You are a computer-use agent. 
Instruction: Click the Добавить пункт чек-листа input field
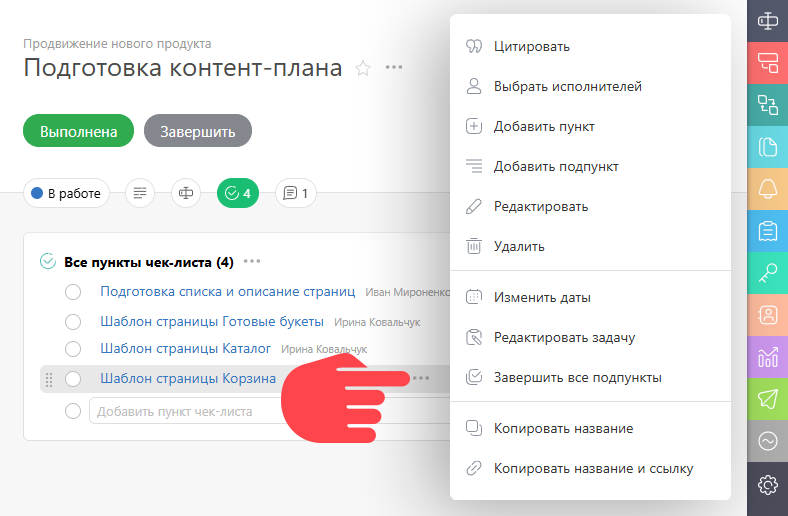click(269, 411)
